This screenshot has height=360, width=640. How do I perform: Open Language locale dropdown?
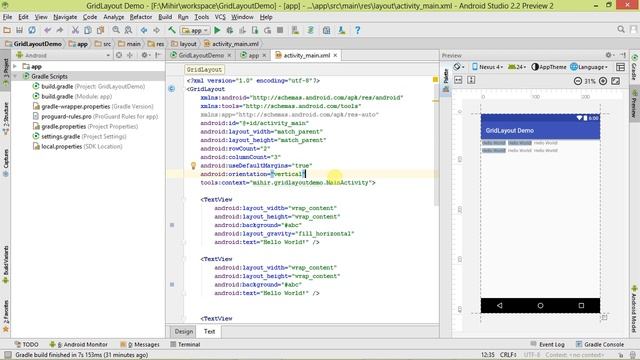(x=589, y=67)
